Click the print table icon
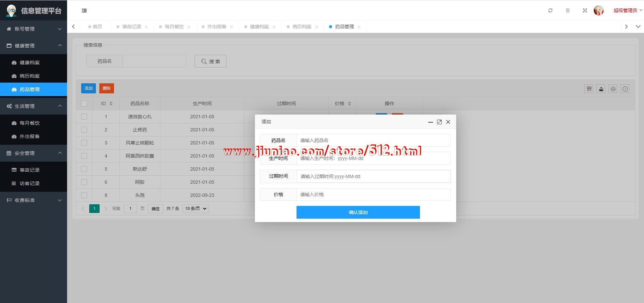The height and width of the screenshot is (303, 644). 613,89
